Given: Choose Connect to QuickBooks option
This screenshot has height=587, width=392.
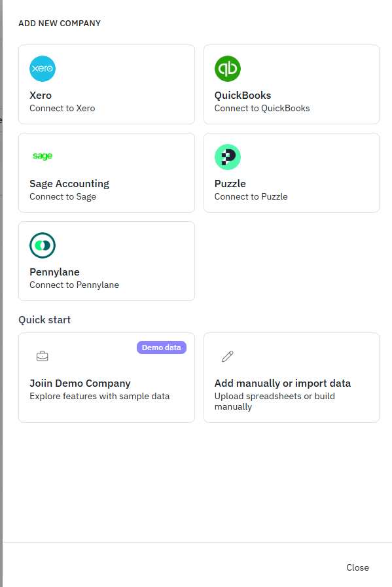Looking at the screenshot, I should pos(262,108).
